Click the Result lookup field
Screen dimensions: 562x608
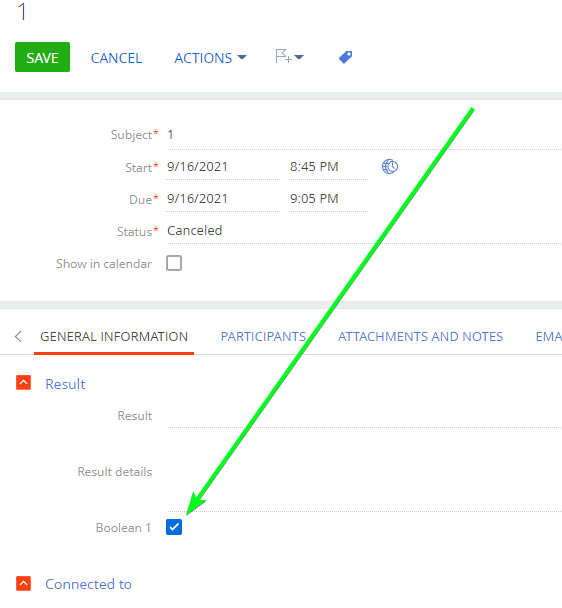tap(364, 416)
